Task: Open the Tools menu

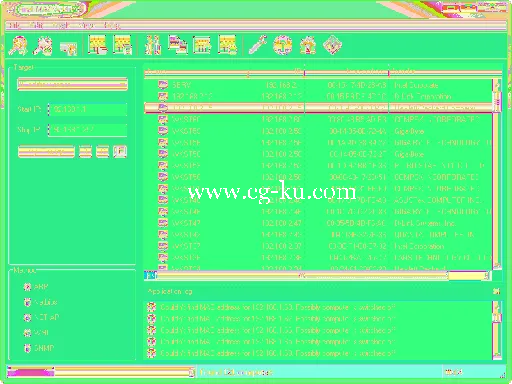Action: tap(61, 25)
